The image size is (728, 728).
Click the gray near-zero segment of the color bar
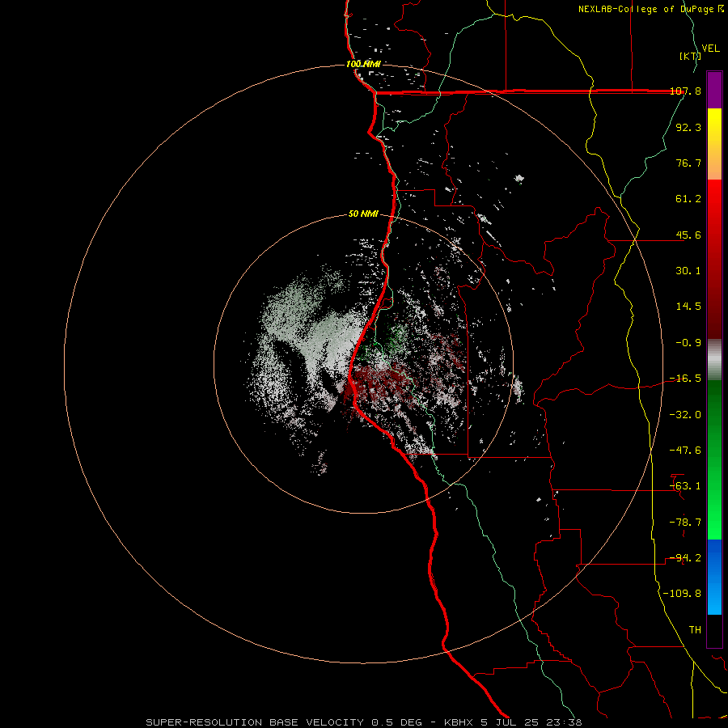point(714,360)
